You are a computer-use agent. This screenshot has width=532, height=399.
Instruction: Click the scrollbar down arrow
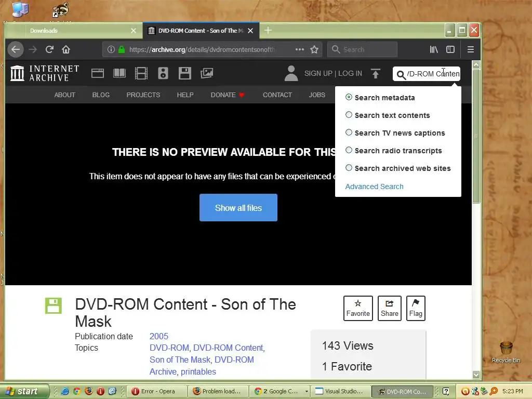point(476,375)
